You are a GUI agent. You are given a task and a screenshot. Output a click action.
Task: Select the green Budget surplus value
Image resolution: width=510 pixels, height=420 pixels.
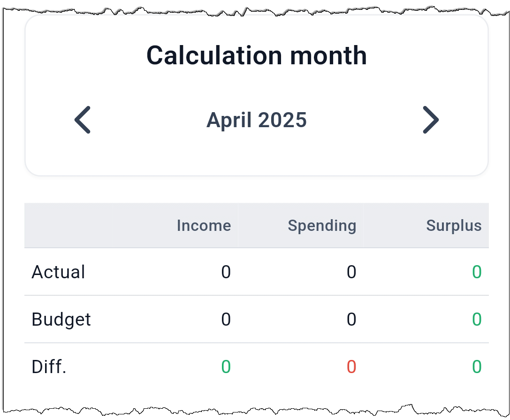point(477,319)
